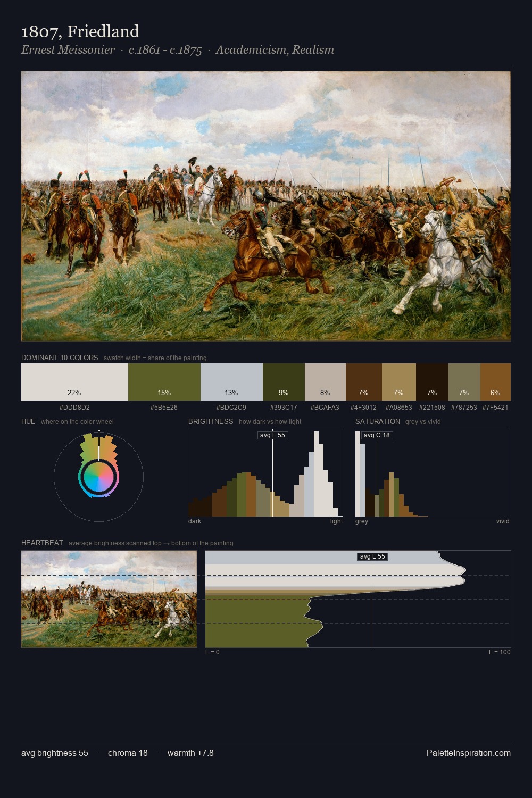Click the 'HUE' section heading
The height and width of the screenshot is (798, 532).
point(28,421)
